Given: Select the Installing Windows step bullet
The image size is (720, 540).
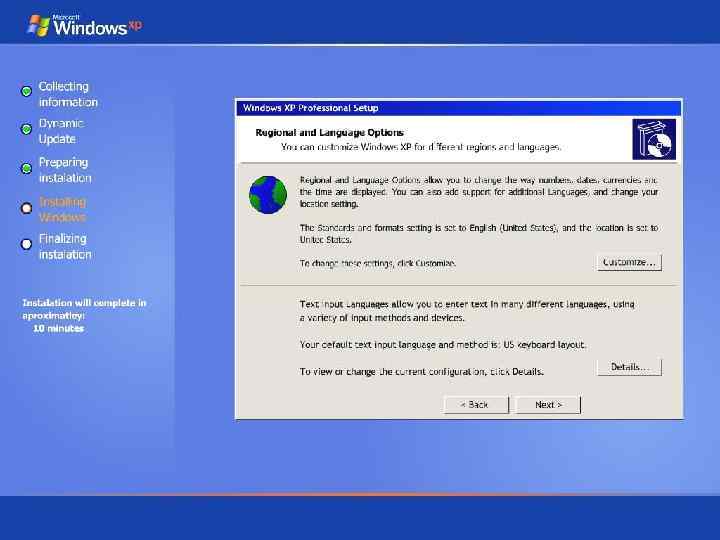Looking at the screenshot, I should (27, 208).
